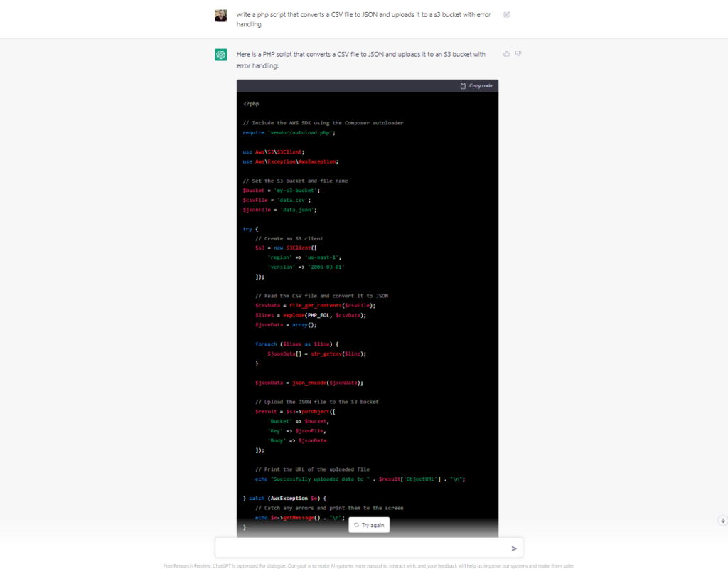Give the response a thumbs down
The image size is (728, 579).
pos(518,53)
